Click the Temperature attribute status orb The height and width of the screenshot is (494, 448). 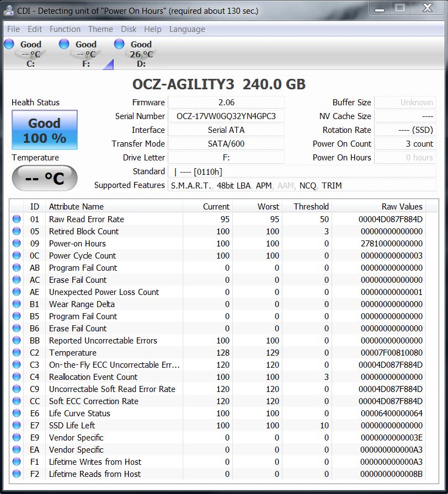click(17, 353)
